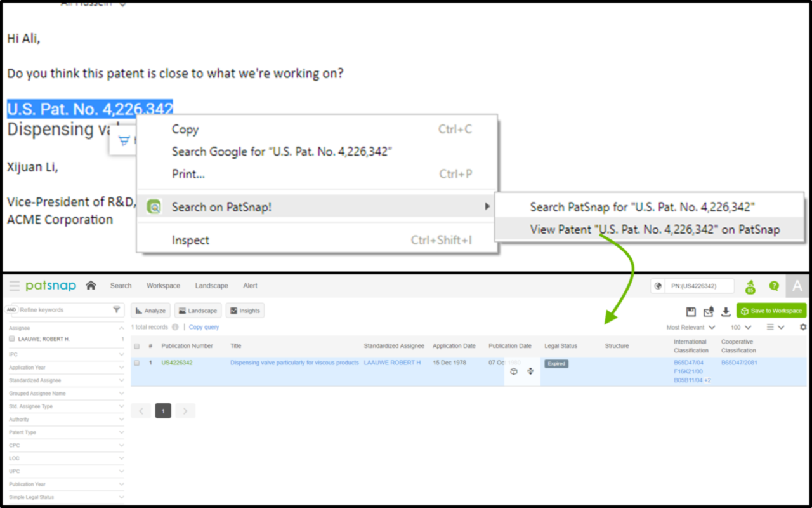Choose Inspect in the context menu

tap(317, 240)
